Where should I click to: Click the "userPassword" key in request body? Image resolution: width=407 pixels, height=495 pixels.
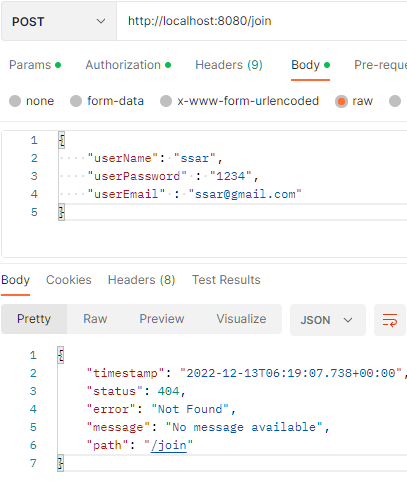[x=137, y=176]
